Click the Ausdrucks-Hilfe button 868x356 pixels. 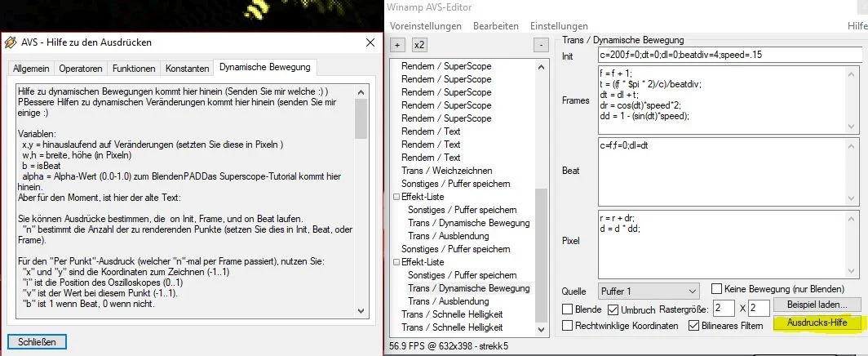[817, 323]
